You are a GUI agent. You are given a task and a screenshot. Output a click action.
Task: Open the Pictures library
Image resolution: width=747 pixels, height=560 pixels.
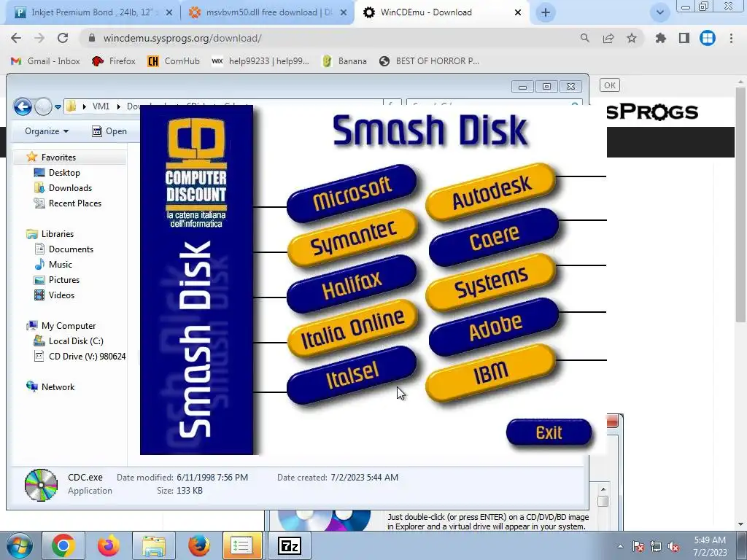click(64, 279)
